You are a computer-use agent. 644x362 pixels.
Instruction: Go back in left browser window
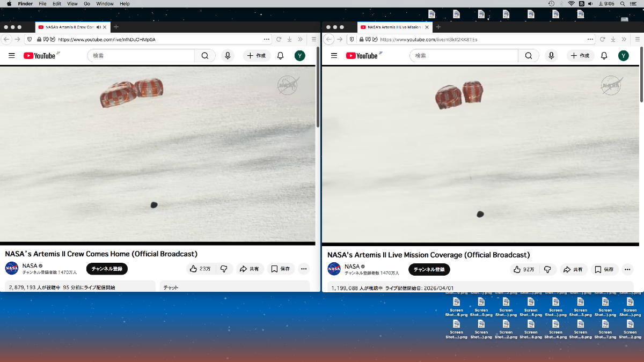pos(7,39)
